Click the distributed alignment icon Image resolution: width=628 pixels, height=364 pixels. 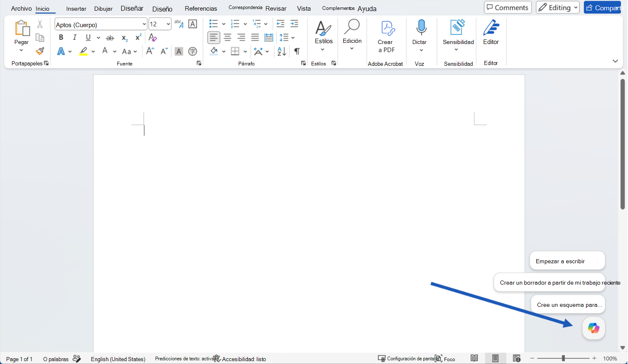point(269,37)
